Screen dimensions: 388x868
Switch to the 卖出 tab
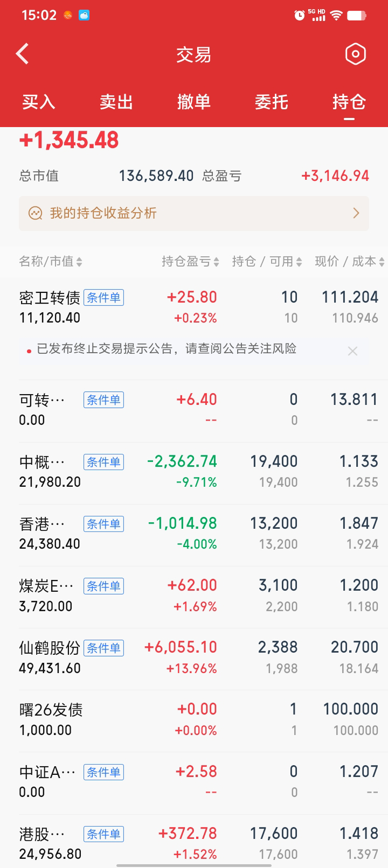pos(116,102)
